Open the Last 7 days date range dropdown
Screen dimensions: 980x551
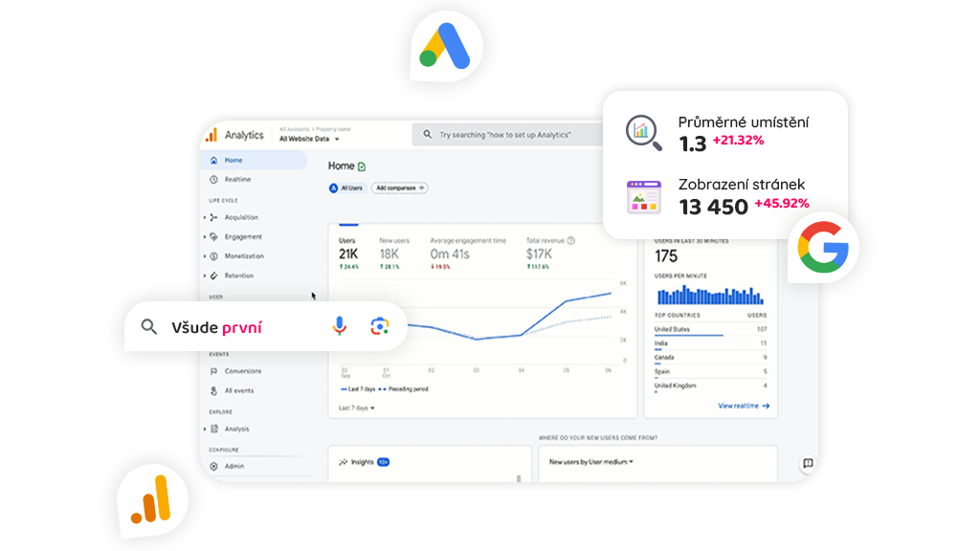[x=357, y=408]
